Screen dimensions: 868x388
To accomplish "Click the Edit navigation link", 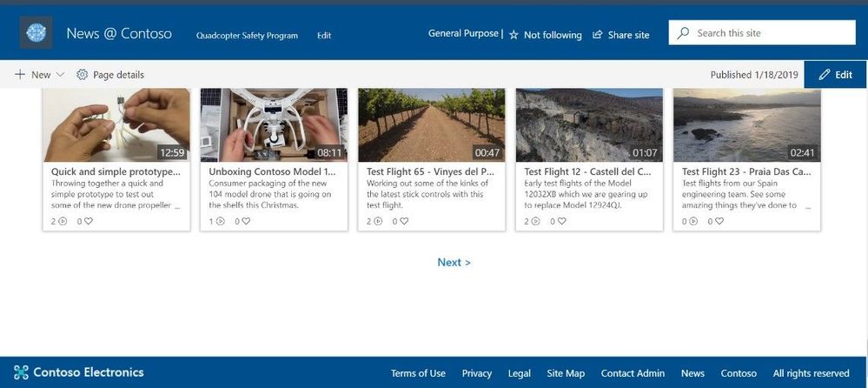I will click(324, 36).
